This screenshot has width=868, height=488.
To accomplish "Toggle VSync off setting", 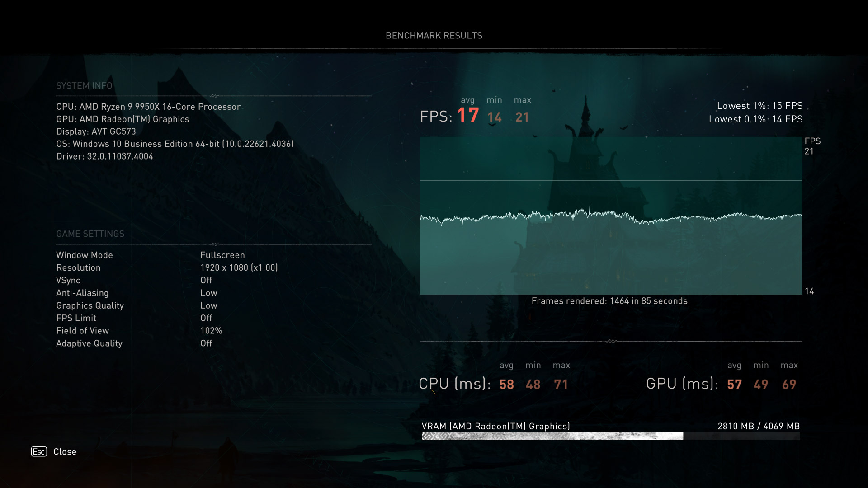I will coord(206,280).
